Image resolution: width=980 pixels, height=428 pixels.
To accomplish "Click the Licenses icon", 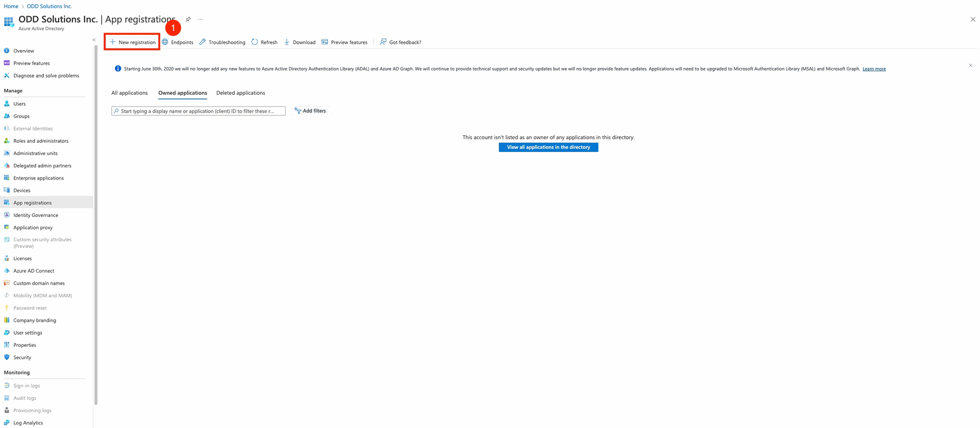I will (7, 258).
